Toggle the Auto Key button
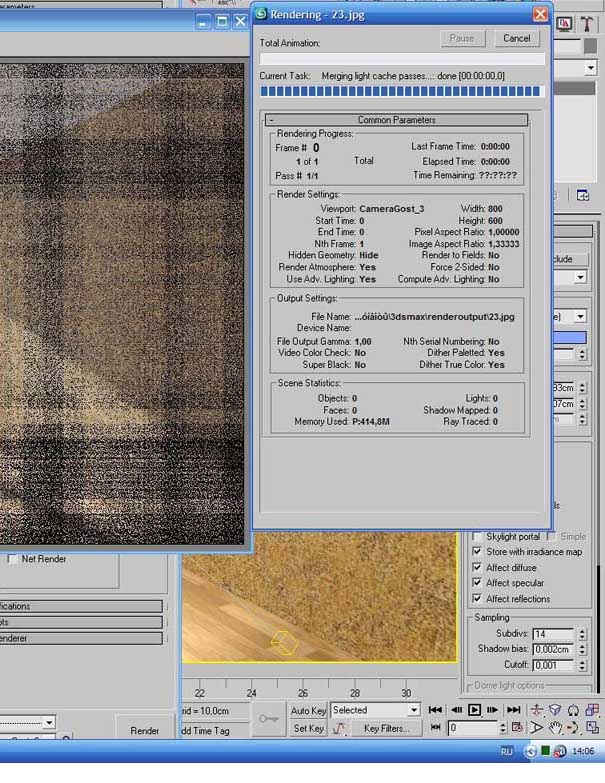Screen dimensions: 605x783 click(x=308, y=711)
